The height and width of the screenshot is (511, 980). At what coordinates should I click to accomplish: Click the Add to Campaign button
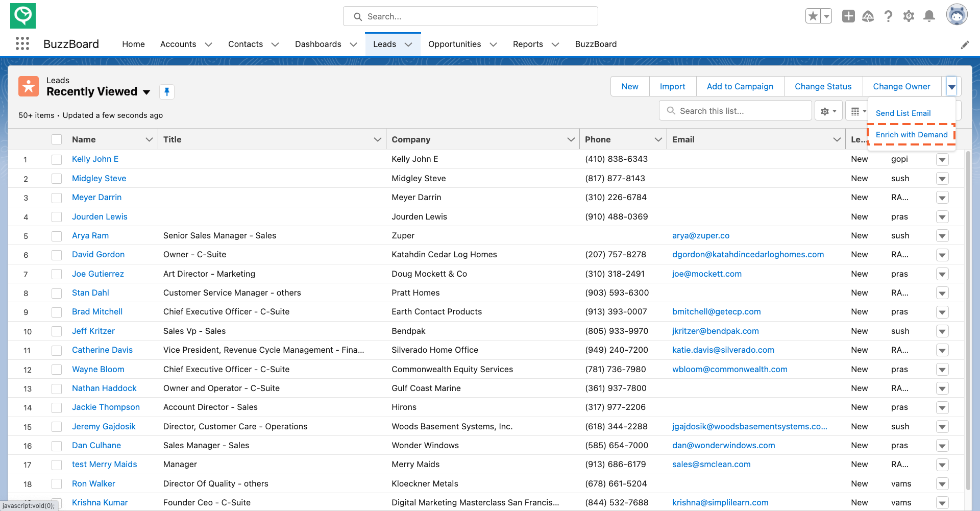click(740, 86)
